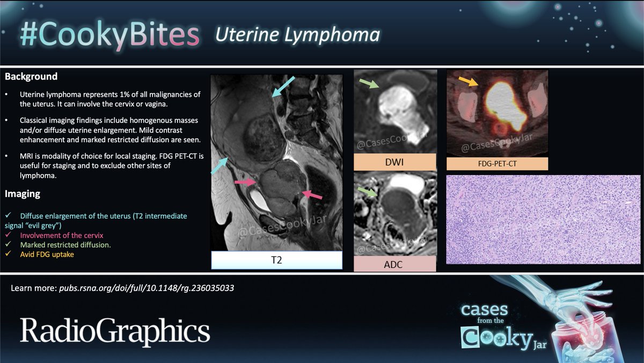
Task: Open the DWI MRI image
Action: [395, 112]
